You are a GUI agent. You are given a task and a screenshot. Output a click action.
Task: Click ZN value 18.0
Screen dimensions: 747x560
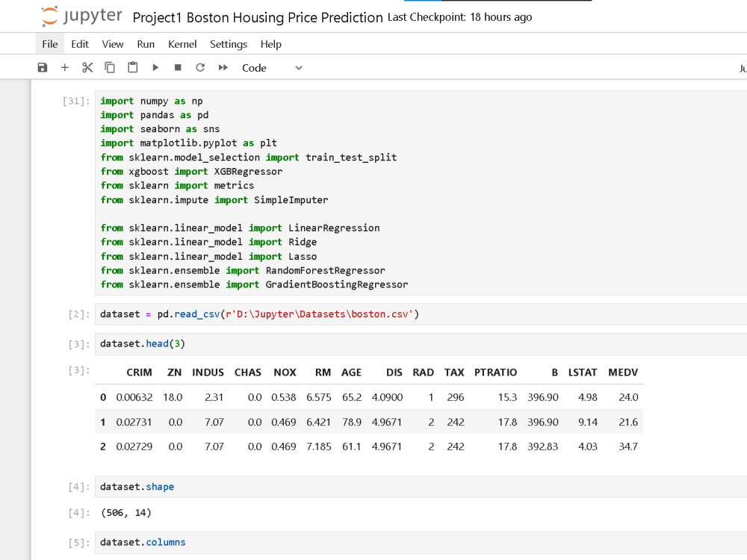tap(173, 397)
